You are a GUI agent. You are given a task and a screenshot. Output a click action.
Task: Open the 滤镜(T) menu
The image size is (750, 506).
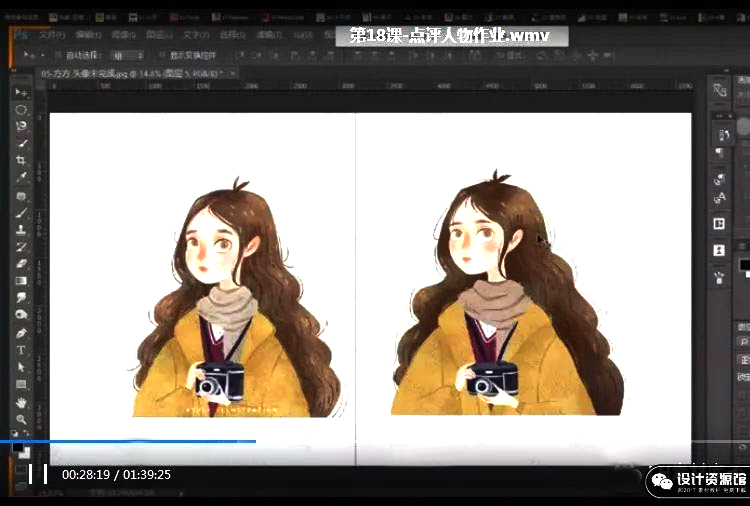coord(269,35)
